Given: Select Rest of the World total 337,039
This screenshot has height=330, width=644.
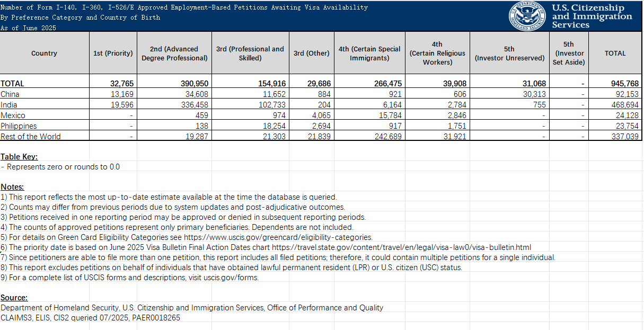Looking at the screenshot, I should pyautogui.click(x=615, y=137).
